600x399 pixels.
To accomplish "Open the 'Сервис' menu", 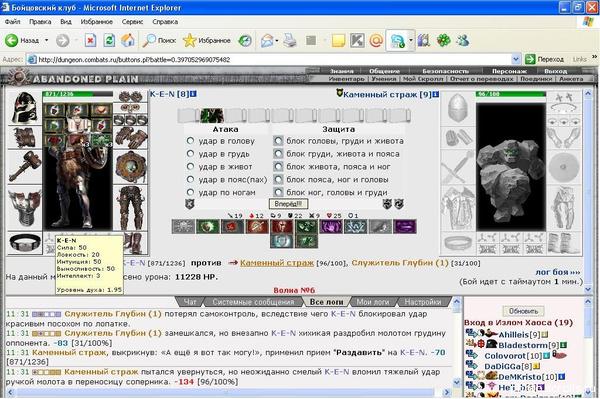I will tap(132, 22).
